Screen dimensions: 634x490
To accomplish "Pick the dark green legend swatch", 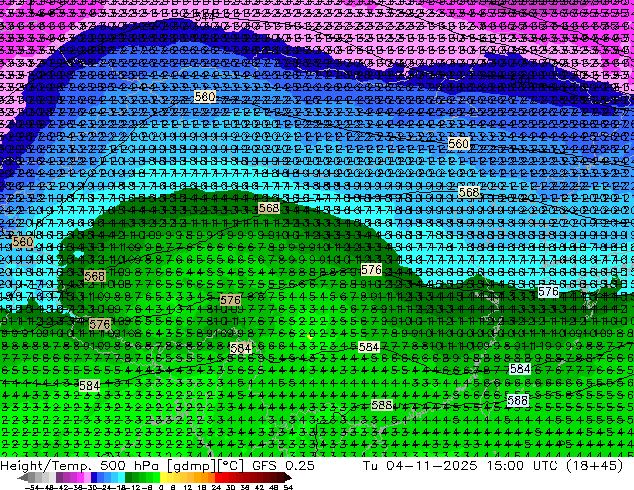I will (x=129, y=478).
